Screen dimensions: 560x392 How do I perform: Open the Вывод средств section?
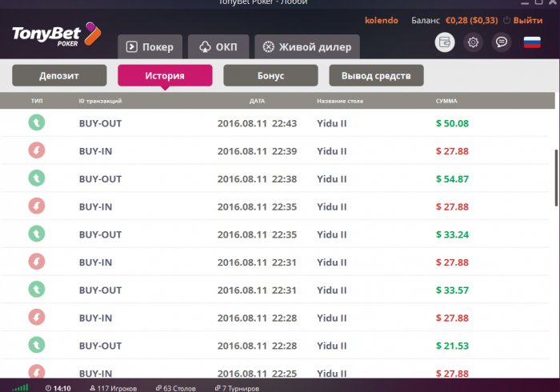tap(377, 75)
